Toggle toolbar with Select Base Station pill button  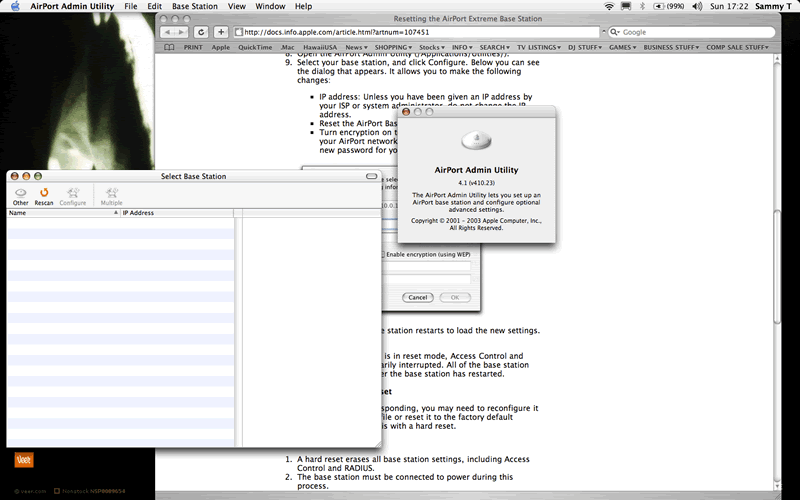371,176
